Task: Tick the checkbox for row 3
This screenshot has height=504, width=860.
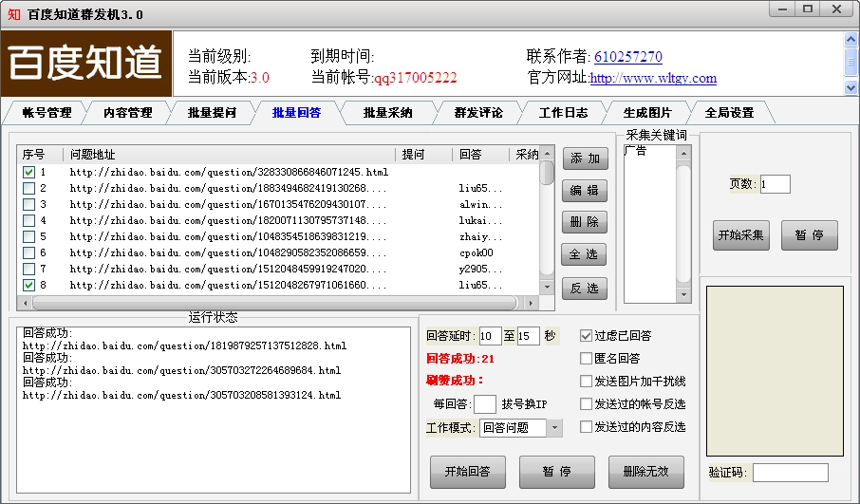Action: point(29,205)
